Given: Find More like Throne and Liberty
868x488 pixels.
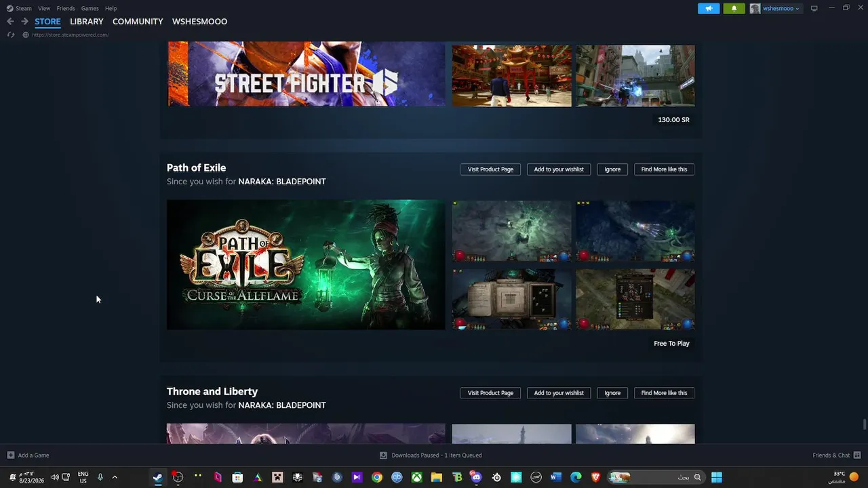Looking at the screenshot, I should coord(664,393).
